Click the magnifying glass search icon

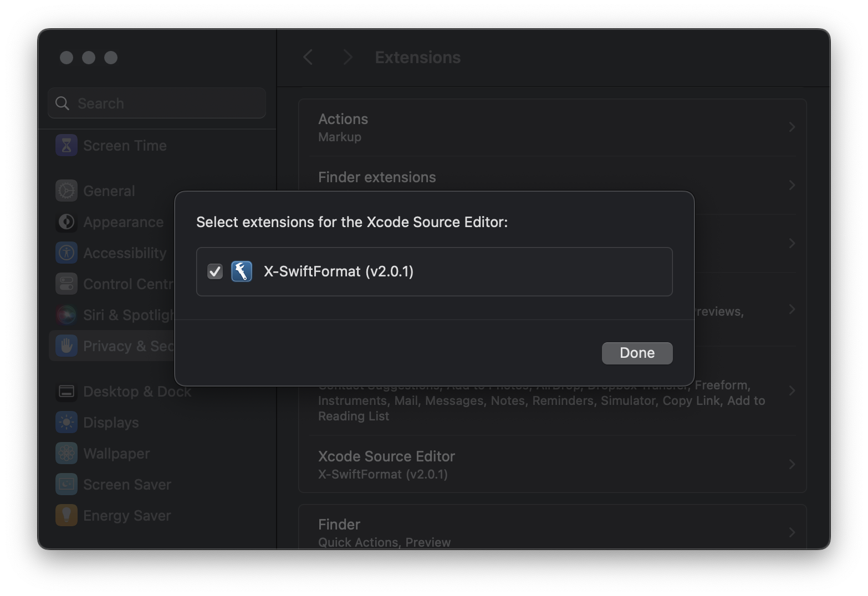[x=62, y=104]
